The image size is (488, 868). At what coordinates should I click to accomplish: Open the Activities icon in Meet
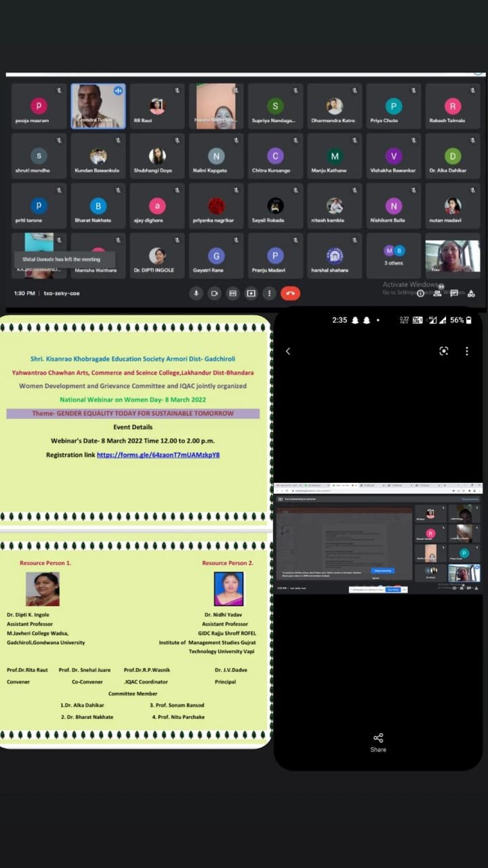[472, 293]
